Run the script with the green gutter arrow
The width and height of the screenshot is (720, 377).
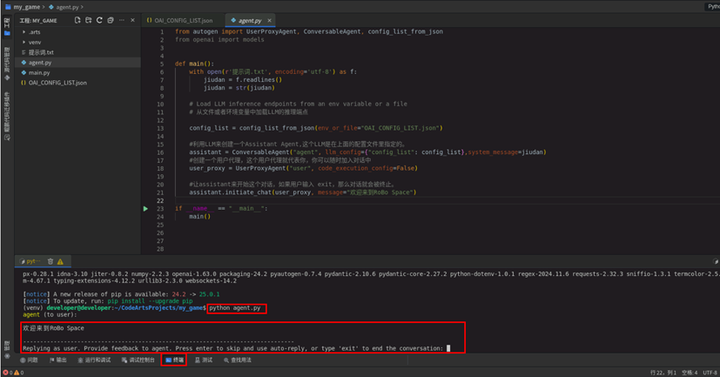pos(146,208)
